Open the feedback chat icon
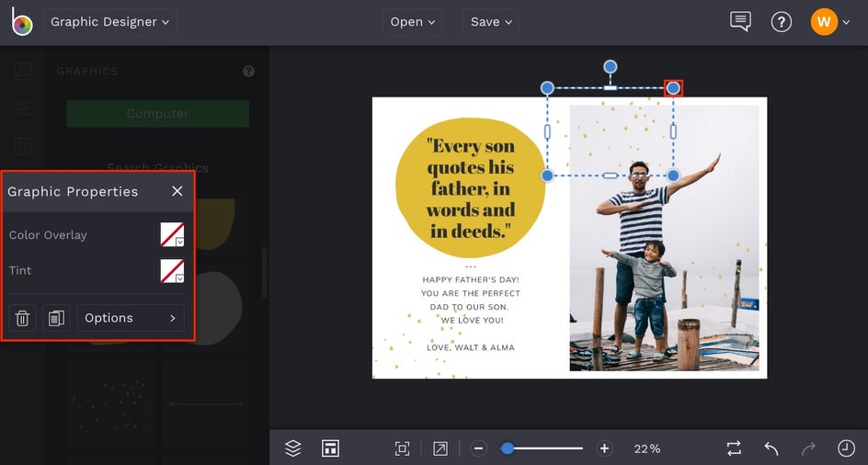The width and height of the screenshot is (868, 465). [x=740, y=22]
